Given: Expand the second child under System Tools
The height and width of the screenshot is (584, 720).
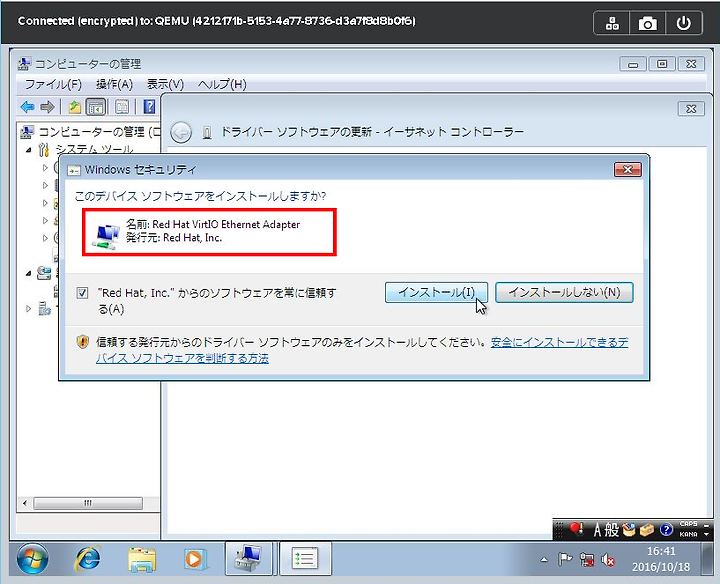Looking at the screenshot, I should (45, 185).
